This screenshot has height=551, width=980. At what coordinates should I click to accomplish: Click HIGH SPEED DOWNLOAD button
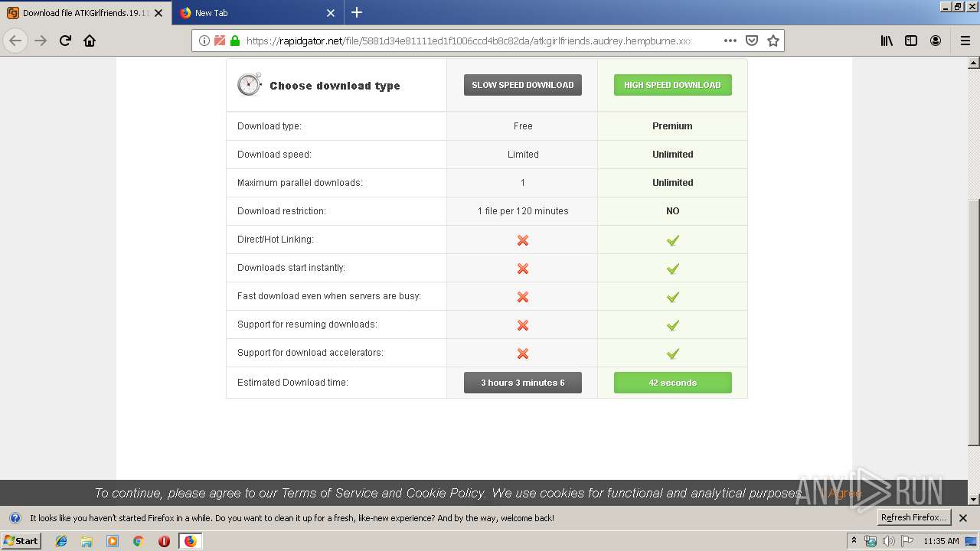pos(673,85)
